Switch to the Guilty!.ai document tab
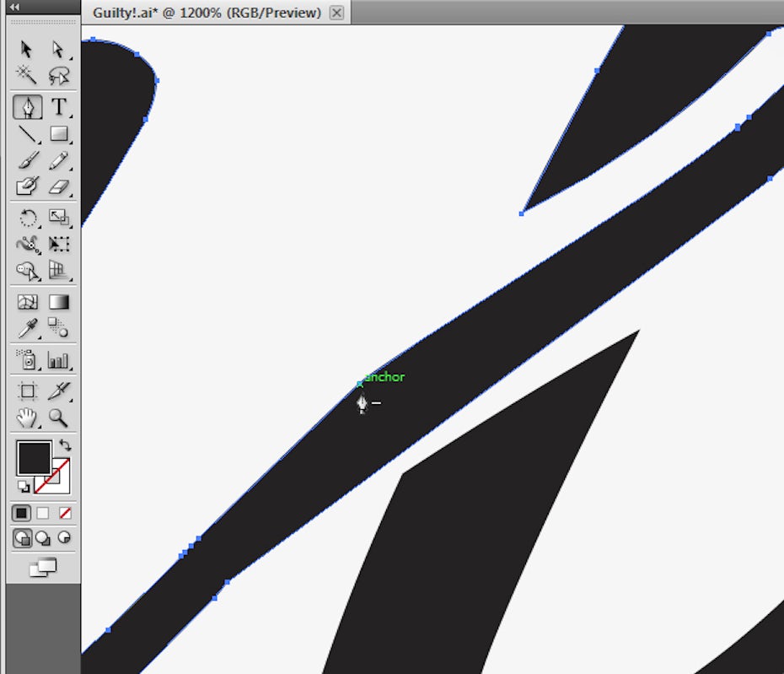This screenshot has width=784, height=674. click(x=207, y=13)
